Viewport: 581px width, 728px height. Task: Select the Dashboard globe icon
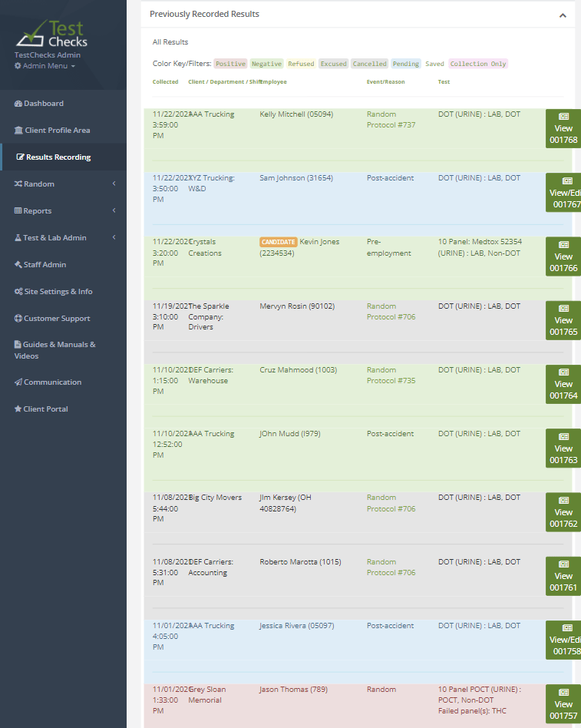[18, 103]
